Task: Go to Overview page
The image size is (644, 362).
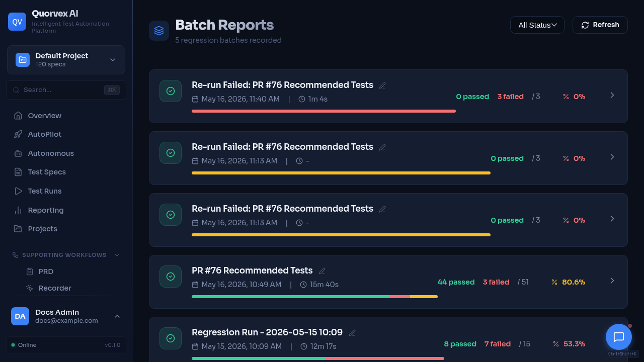Action: tap(66, 116)
